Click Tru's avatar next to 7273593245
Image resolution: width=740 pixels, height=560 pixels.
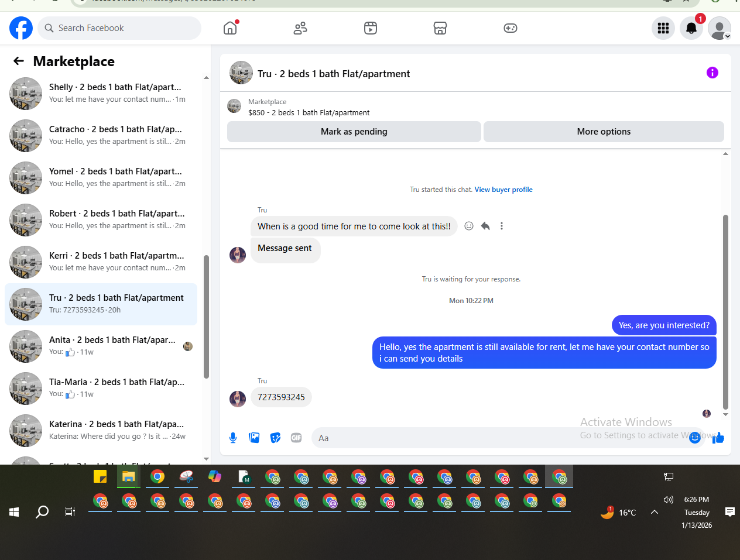238,399
